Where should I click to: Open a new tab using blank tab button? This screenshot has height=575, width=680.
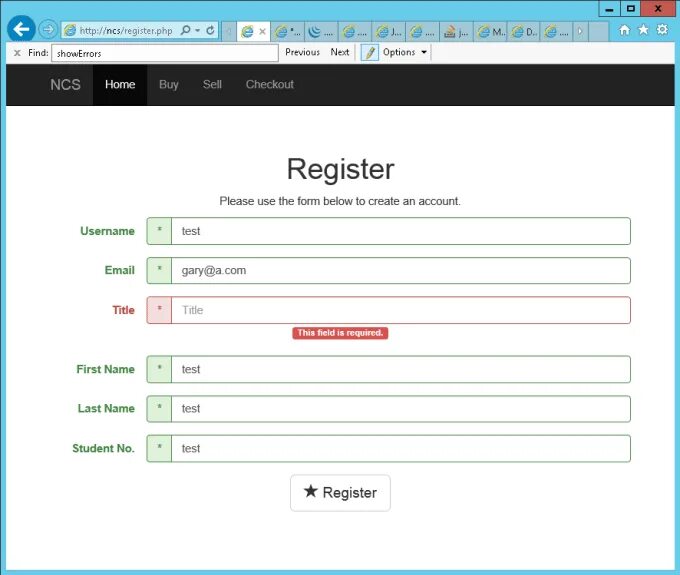point(598,31)
